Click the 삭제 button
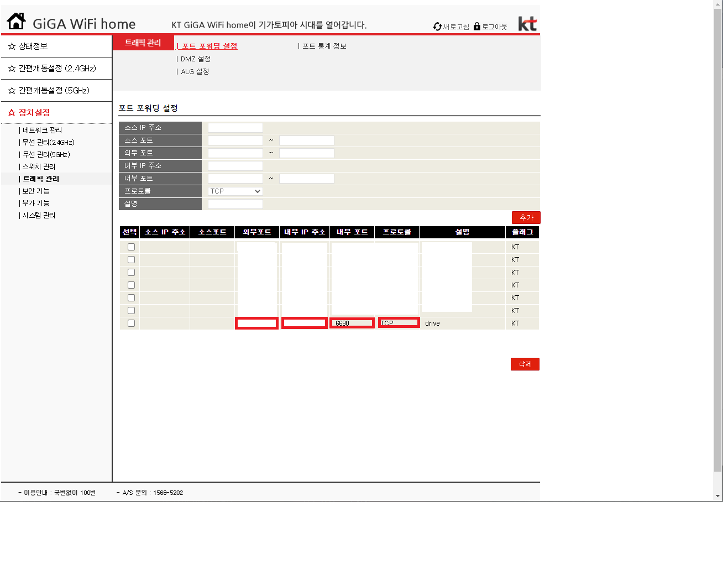 tap(525, 364)
